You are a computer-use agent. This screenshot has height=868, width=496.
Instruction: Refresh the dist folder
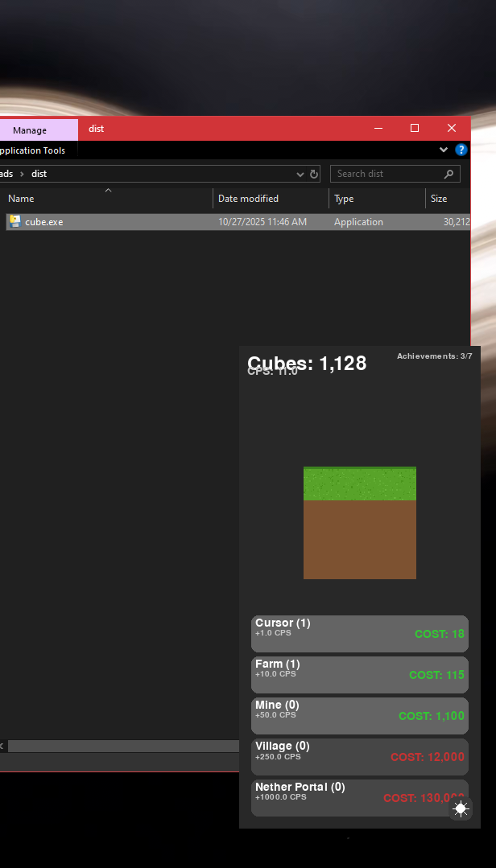tap(314, 174)
